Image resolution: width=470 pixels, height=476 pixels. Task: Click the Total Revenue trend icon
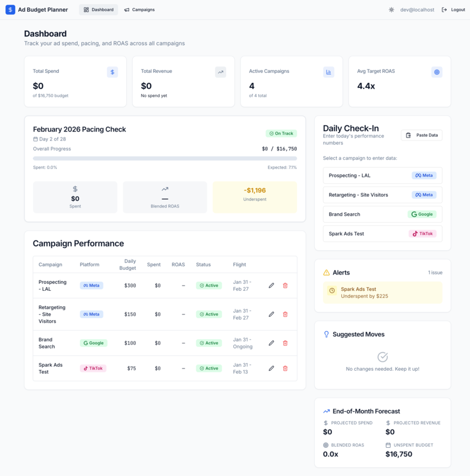point(220,72)
